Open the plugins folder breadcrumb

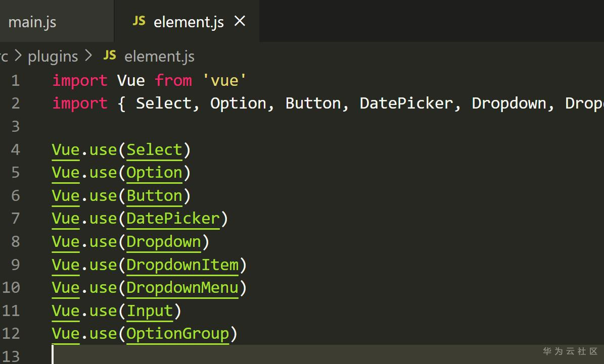click(53, 57)
